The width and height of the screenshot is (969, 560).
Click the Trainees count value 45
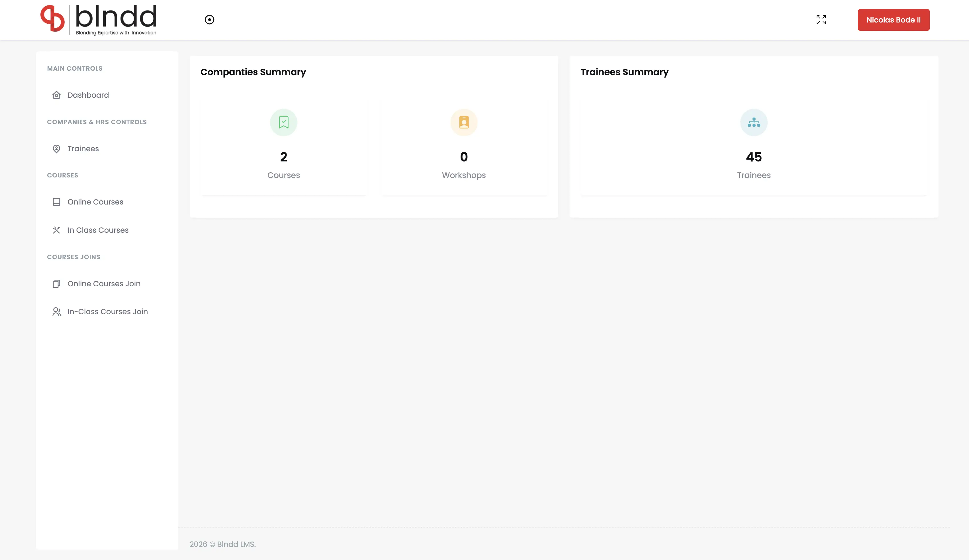tap(754, 157)
